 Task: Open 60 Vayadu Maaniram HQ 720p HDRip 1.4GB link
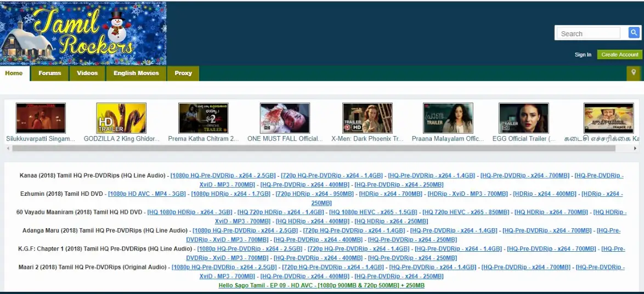281,212
